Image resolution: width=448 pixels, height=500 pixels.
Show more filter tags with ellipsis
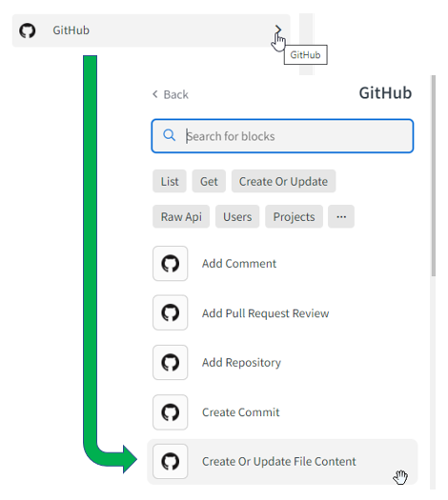[x=341, y=217]
